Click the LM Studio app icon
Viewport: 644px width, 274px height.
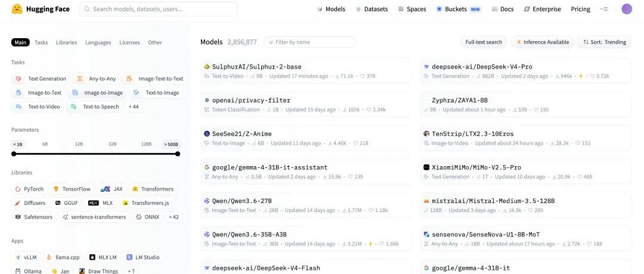(x=129, y=257)
